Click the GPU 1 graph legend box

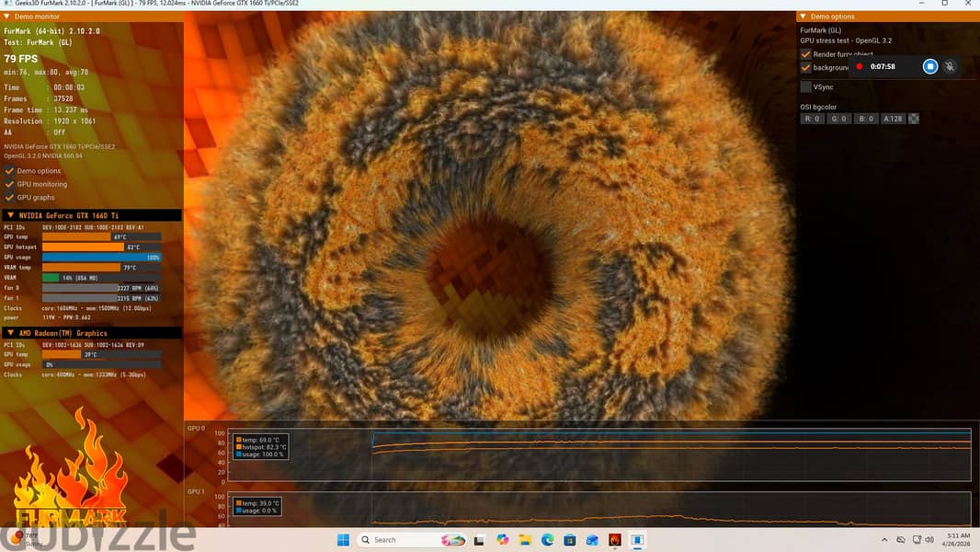point(256,507)
